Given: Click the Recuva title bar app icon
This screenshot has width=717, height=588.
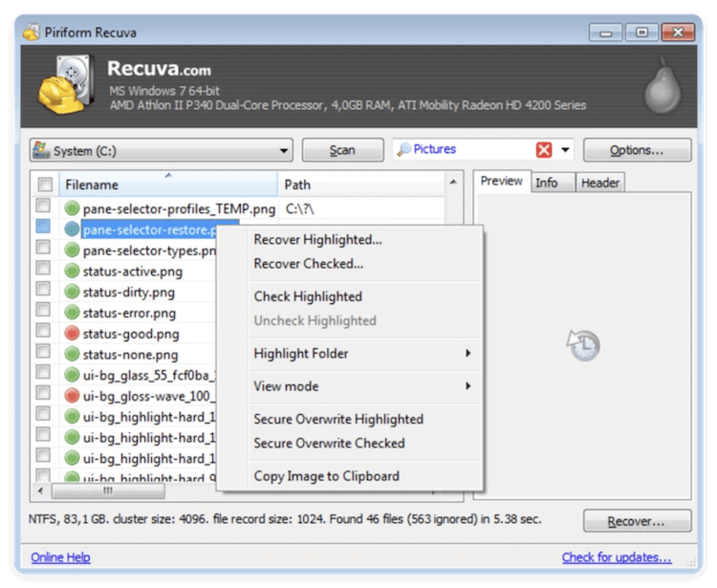Looking at the screenshot, I should click(32, 32).
